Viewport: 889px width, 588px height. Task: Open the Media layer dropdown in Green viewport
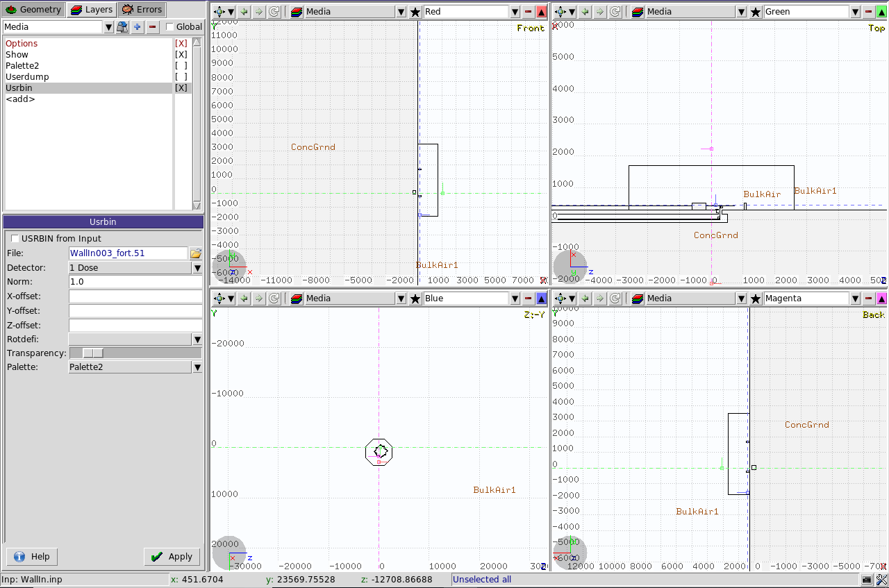coord(741,12)
